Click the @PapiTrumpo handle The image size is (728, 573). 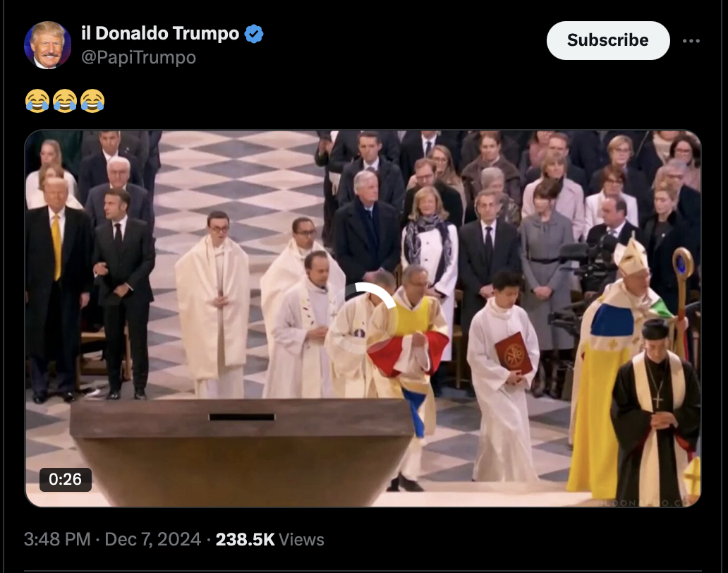tap(138, 58)
